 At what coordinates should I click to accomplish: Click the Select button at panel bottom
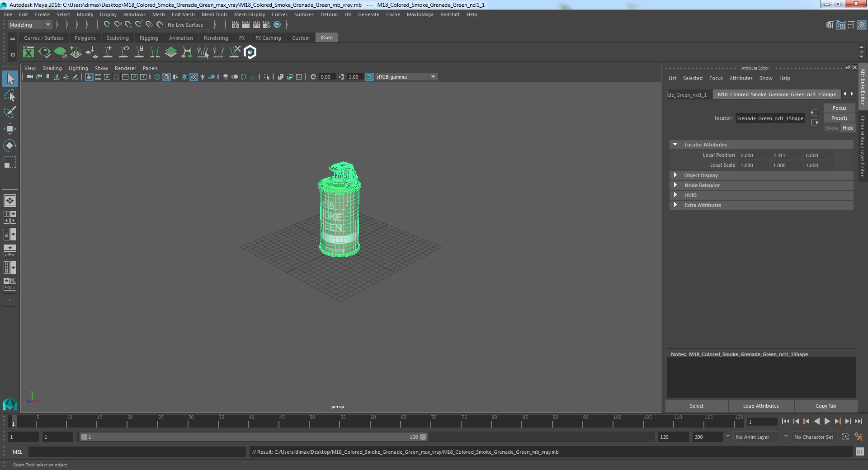(696, 406)
